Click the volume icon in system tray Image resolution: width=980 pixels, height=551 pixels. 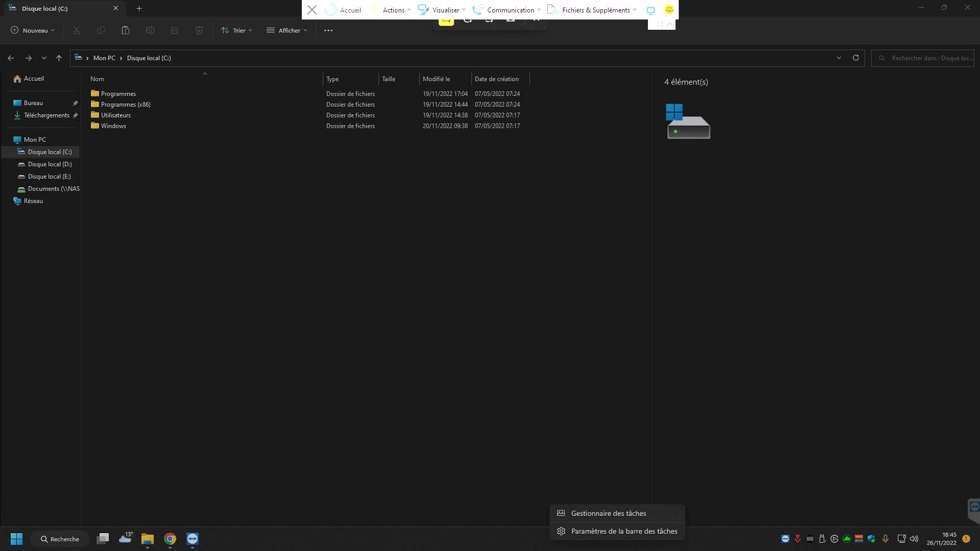point(914,539)
